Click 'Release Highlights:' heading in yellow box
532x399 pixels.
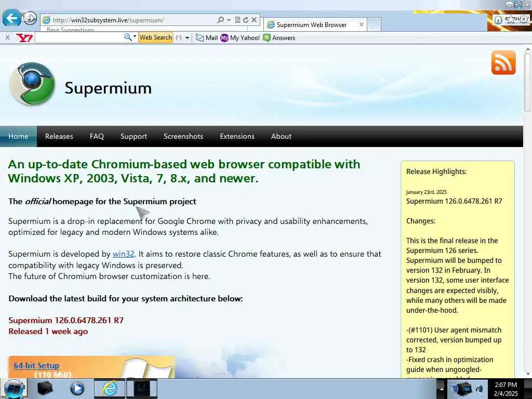(x=436, y=171)
